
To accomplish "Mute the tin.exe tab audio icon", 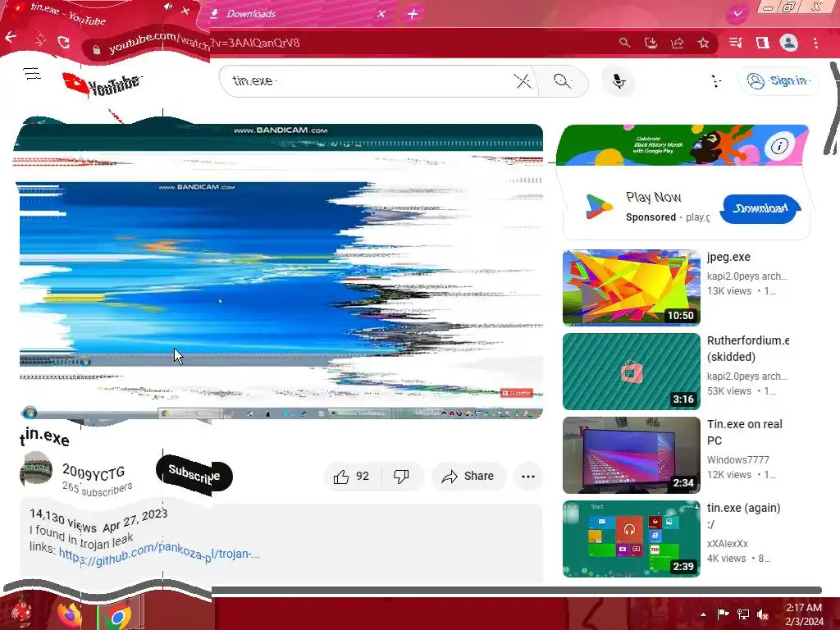I will (x=168, y=7).
